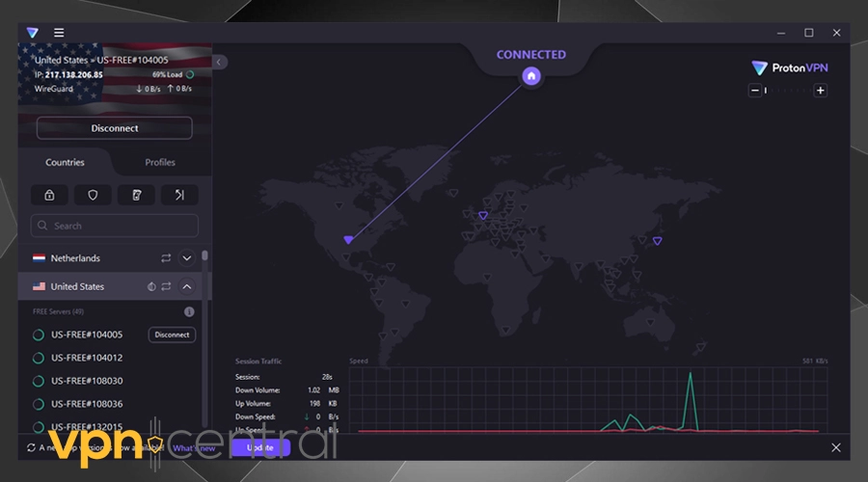Viewport: 868px width, 482px height.
Task: Select server US-FREE#104012
Action: point(87,358)
